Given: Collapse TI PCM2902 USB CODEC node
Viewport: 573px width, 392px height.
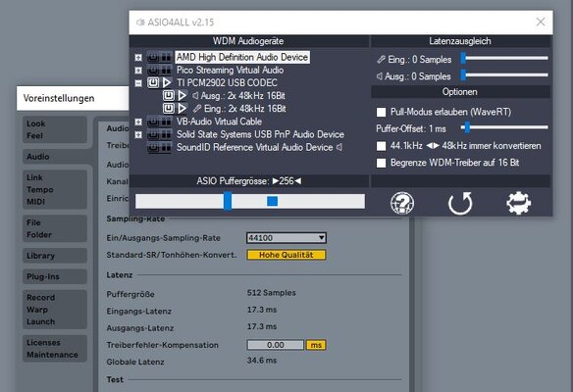Looking at the screenshot, I should pyautogui.click(x=138, y=83).
